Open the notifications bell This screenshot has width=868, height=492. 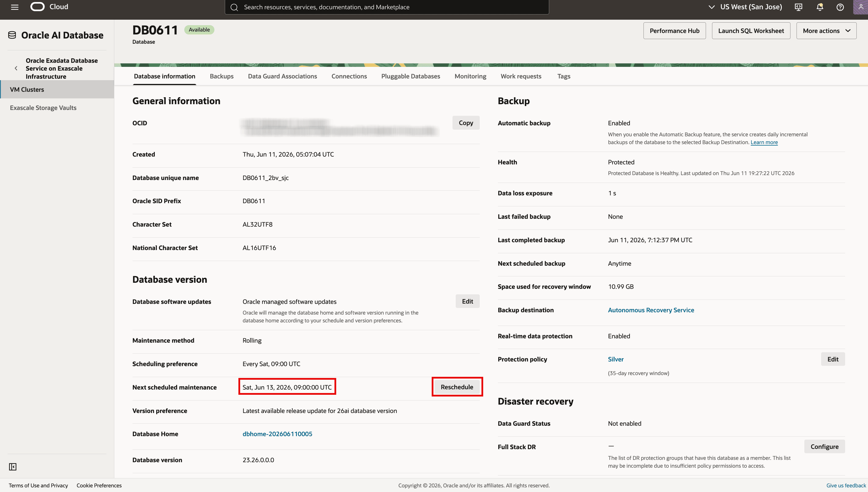[x=820, y=7]
